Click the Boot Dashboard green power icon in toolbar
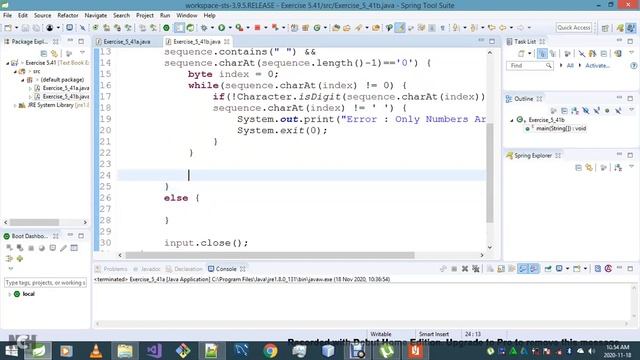Screen dimensions: 640x360 click(x=166, y=28)
